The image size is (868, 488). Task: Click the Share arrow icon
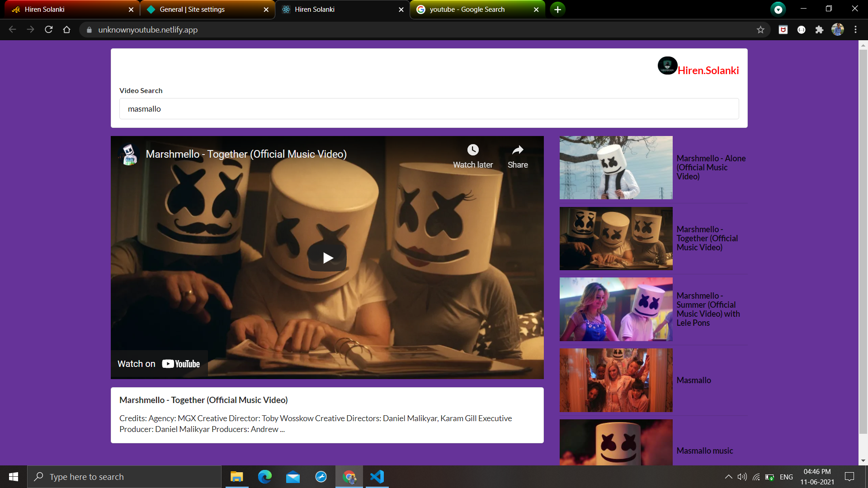click(518, 150)
